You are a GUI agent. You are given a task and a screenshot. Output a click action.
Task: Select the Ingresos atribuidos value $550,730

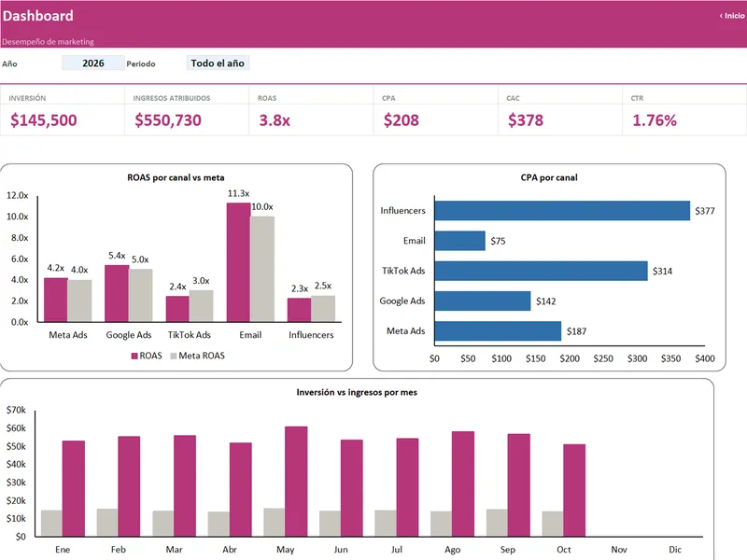point(168,120)
